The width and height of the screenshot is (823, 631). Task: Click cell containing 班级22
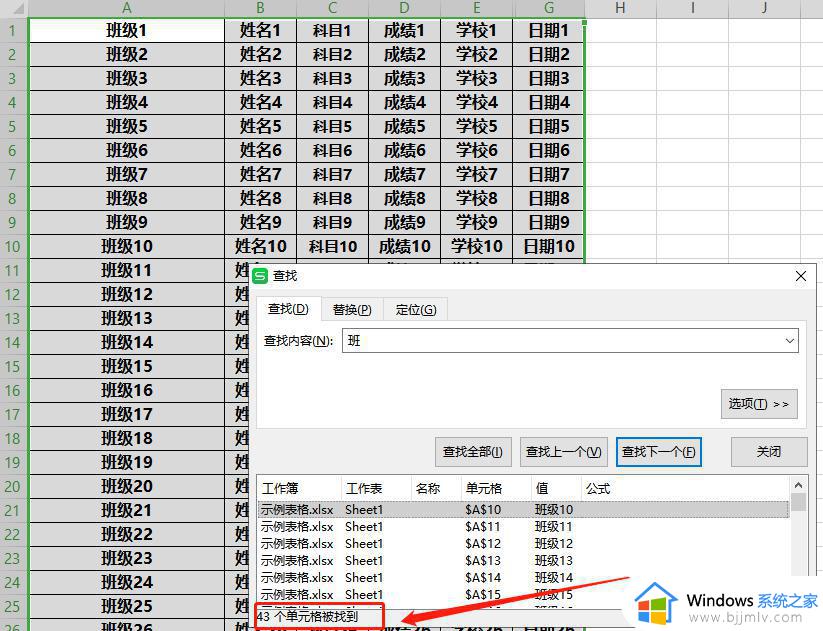(126, 534)
